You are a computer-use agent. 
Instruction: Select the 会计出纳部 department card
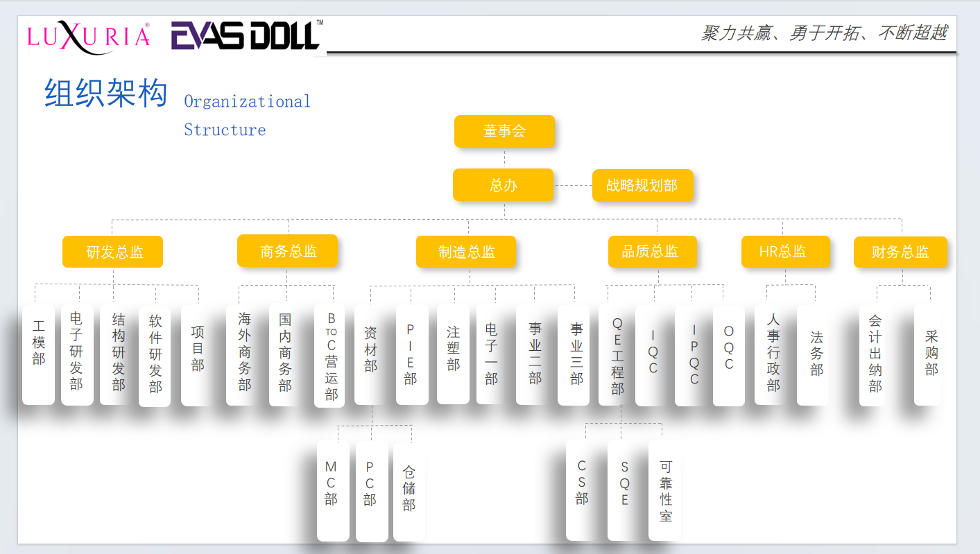pyautogui.click(x=875, y=356)
